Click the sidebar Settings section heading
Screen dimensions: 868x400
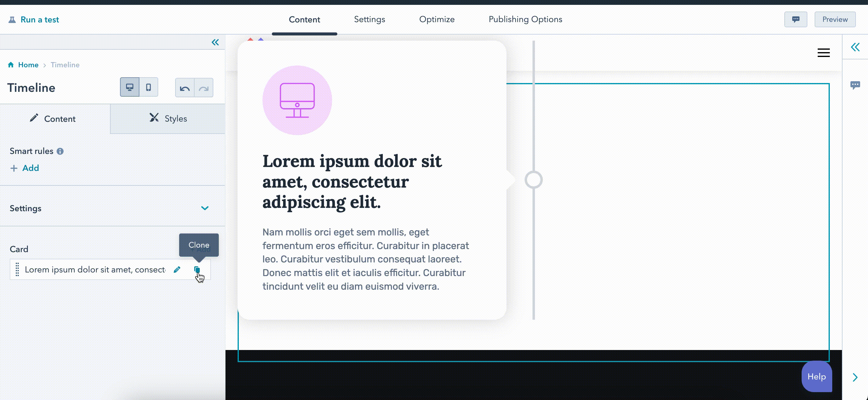click(x=25, y=208)
